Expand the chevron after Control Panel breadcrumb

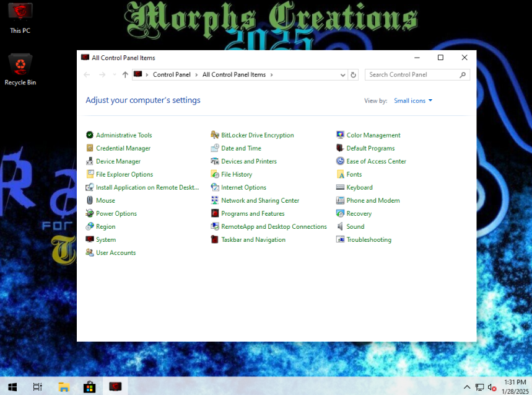[196, 74]
